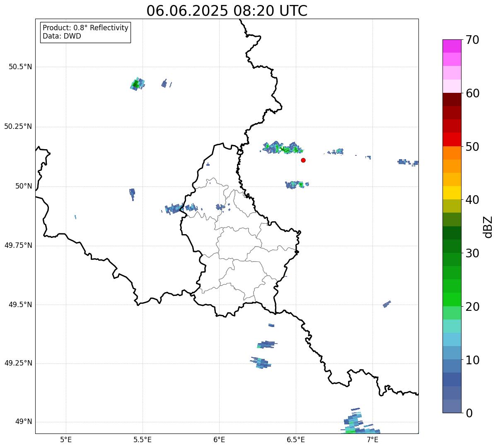Click the red station marker dot
This screenshot has height=448, width=498.
click(x=303, y=160)
